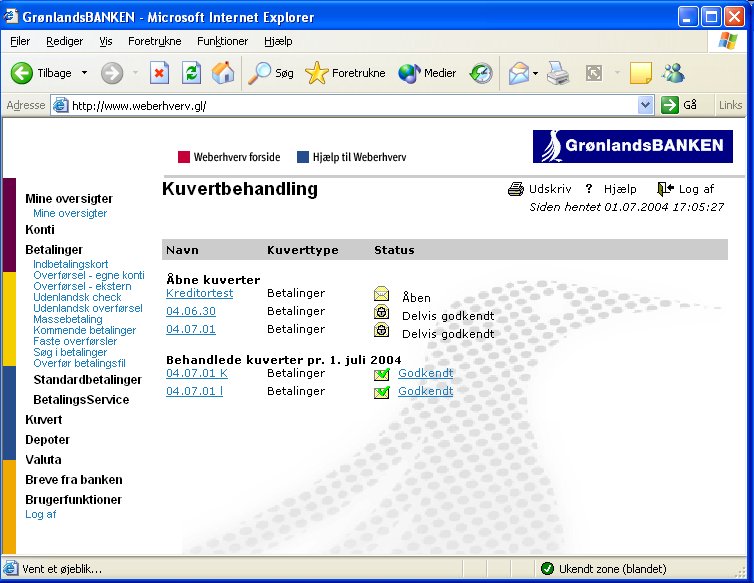The height and width of the screenshot is (583, 754).
Task: Refresh the page with the green arrows icon
Action: pyautogui.click(x=191, y=73)
